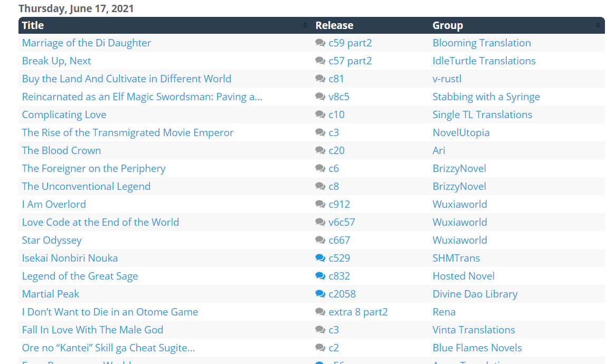Click comment icon beside Martial Peak c2058

tap(320, 294)
